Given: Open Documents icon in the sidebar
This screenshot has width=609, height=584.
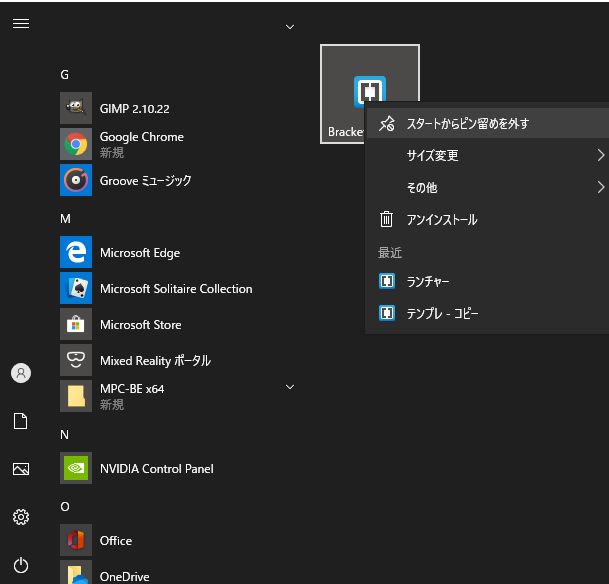Looking at the screenshot, I should [21, 421].
